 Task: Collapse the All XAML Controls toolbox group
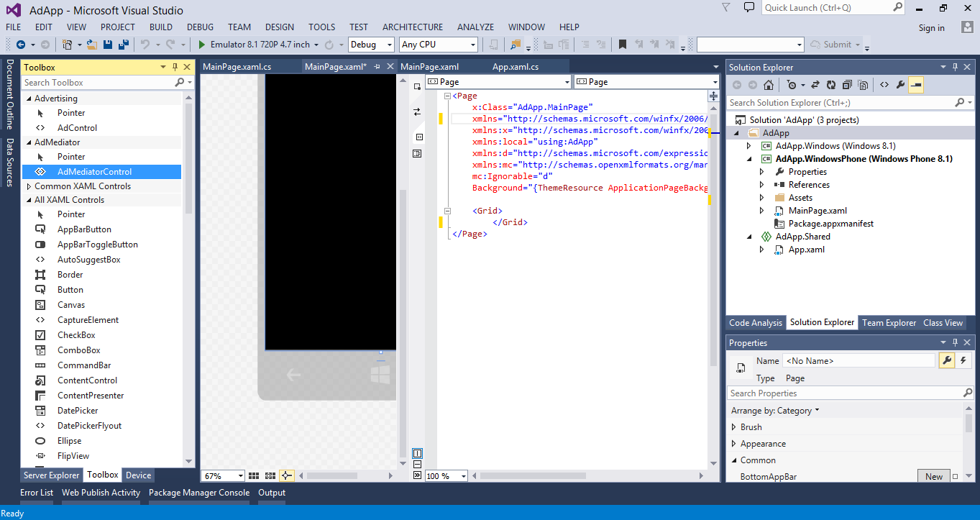click(29, 200)
